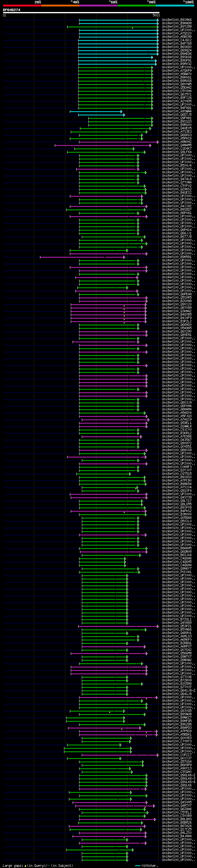Select hit label UniRef100_Q66HG0

[x=177, y=325]
